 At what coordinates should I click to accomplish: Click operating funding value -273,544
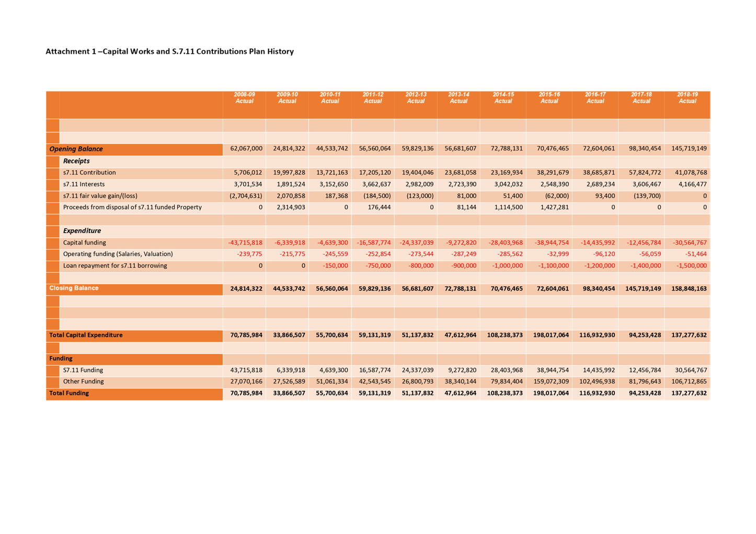[x=420, y=254]
